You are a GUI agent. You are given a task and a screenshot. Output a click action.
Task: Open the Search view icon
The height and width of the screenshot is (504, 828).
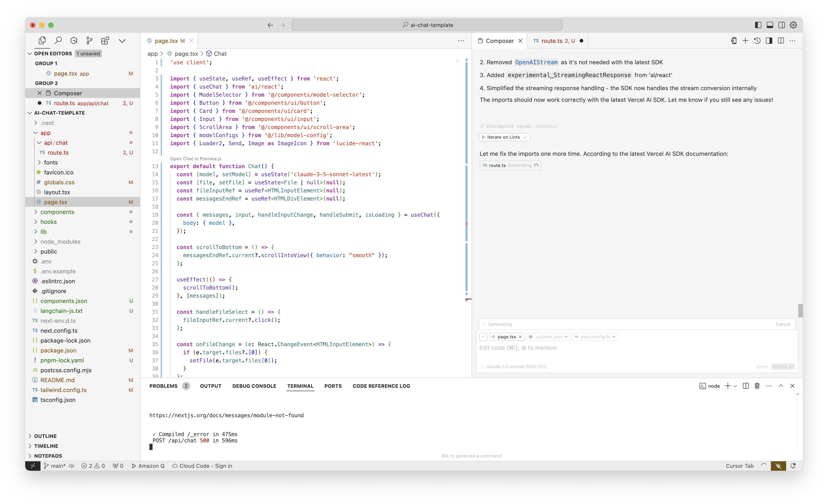pyautogui.click(x=58, y=41)
